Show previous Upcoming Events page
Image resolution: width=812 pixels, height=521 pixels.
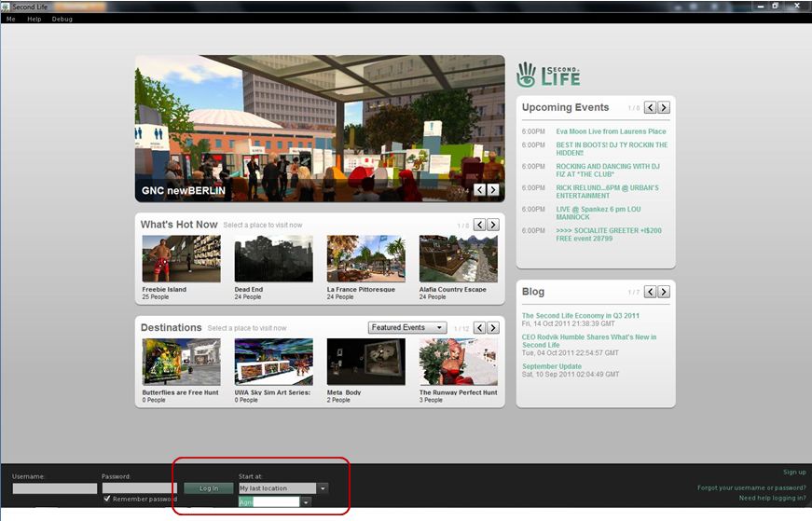pyautogui.click(x=650, y=108)
